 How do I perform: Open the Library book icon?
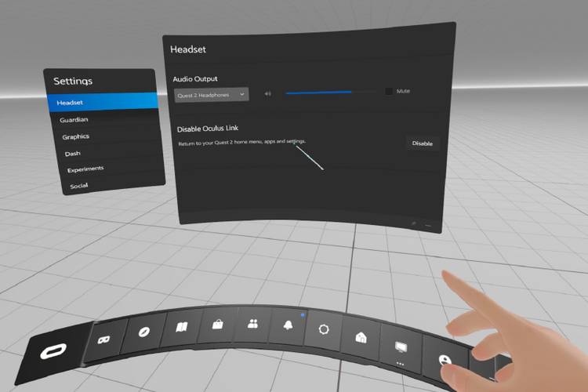[x=182, y=327]
